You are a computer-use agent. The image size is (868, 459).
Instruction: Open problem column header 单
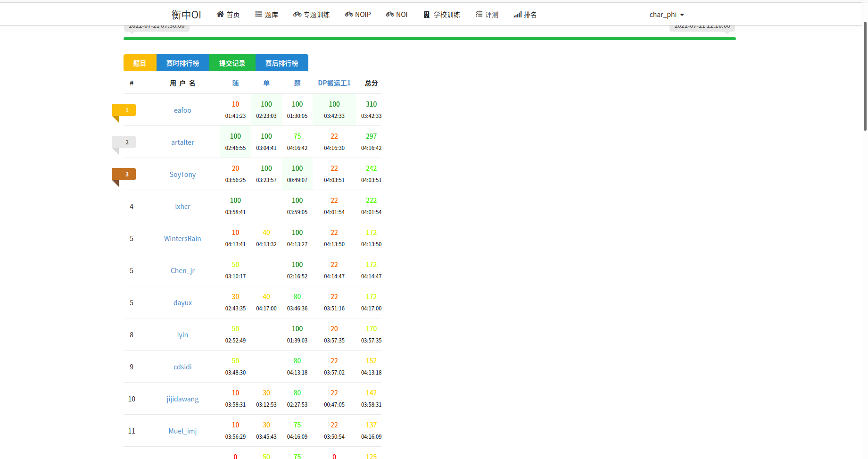266,83
